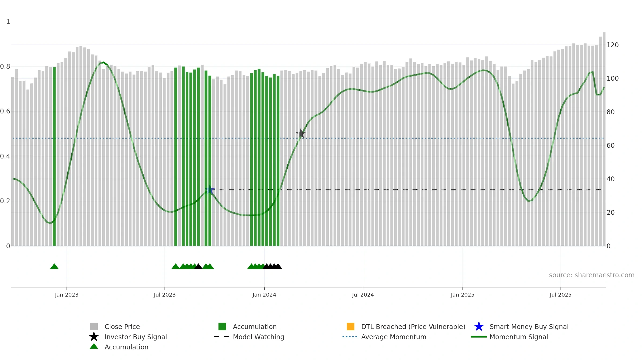Click the dashed Model Watching legend icon

click(221, 337)
